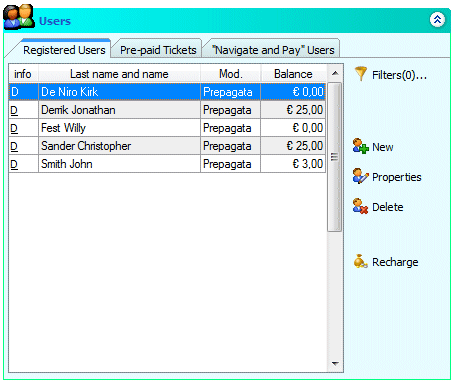457x385 pixels.
Task: Open info link D for Smith John
Action: click(x=14, y=164)
